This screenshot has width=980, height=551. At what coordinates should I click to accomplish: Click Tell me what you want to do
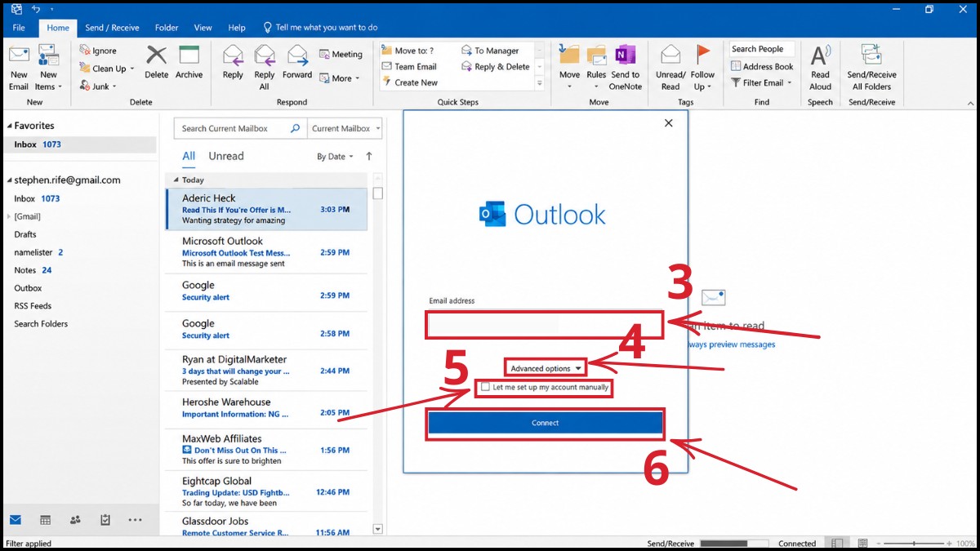(319, 28)
